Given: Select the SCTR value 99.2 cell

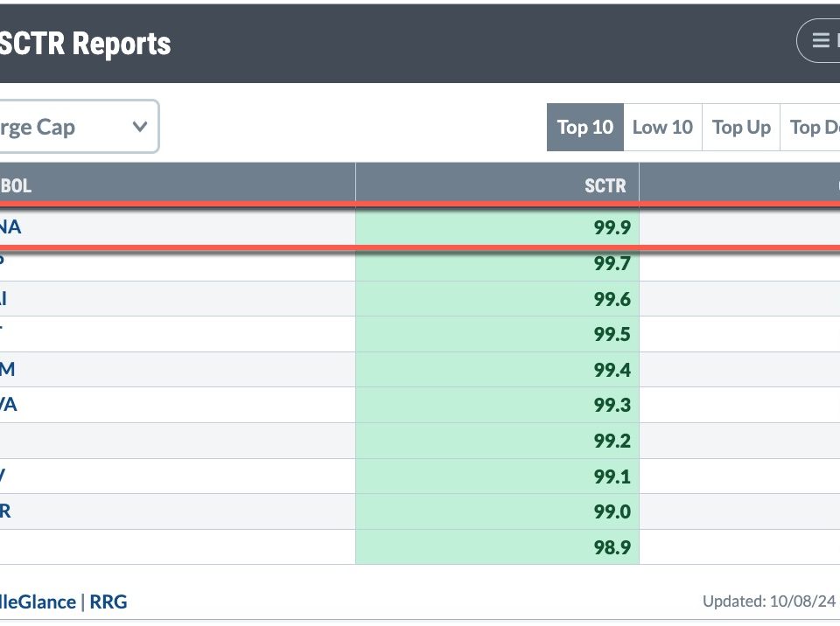Looking at the screenshot, I should [497, 441].
